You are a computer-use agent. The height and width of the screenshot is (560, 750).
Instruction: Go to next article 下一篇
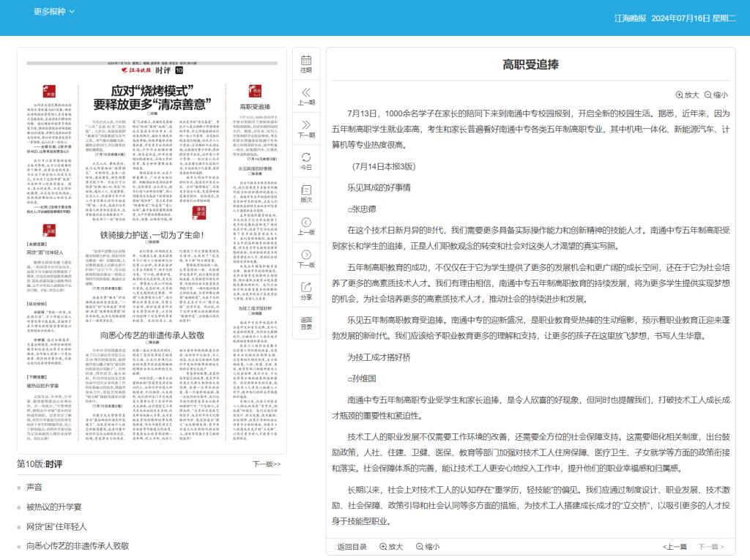point(710,547)
